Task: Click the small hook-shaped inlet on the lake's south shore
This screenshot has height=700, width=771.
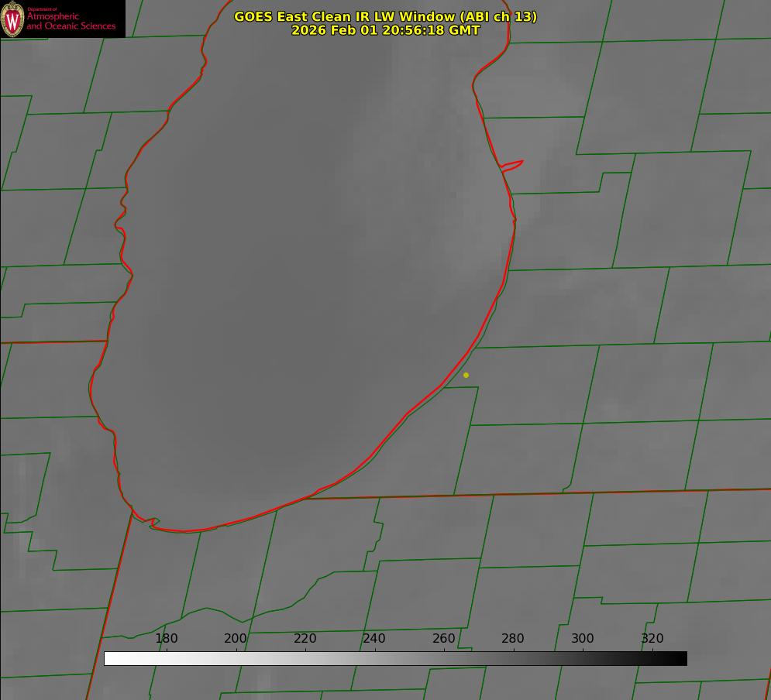Action: click(x=152, y=523)
